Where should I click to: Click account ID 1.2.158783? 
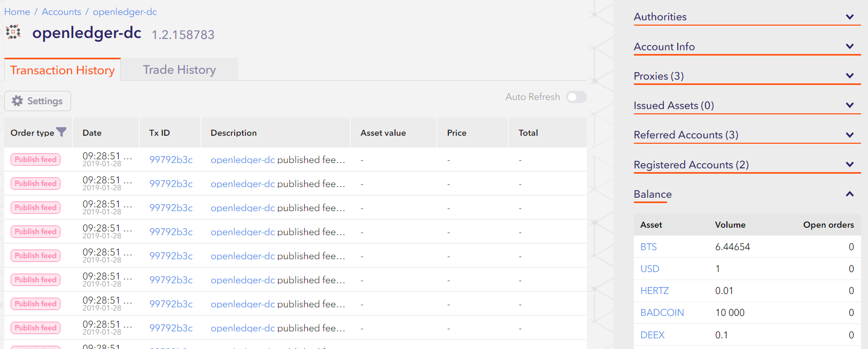click(183, 35)
